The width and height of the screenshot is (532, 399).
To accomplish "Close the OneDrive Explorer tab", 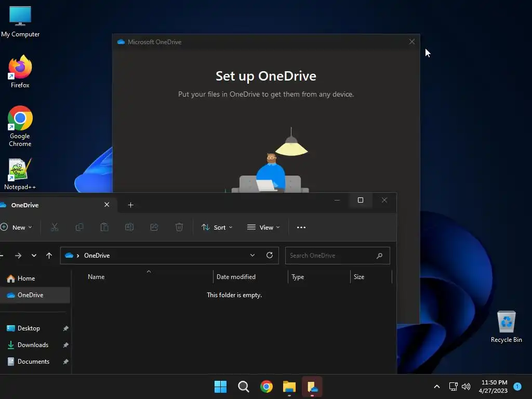I will (x=107, y=205).
